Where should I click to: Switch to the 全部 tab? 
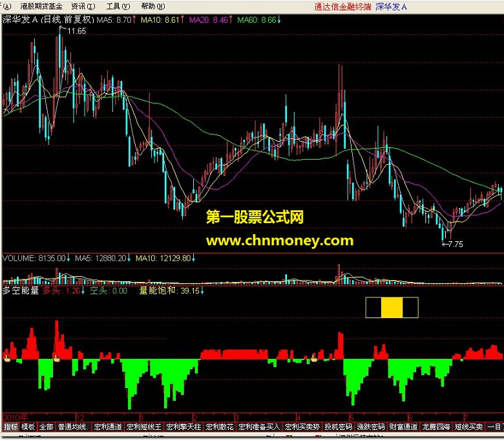[x=47, y=427]
